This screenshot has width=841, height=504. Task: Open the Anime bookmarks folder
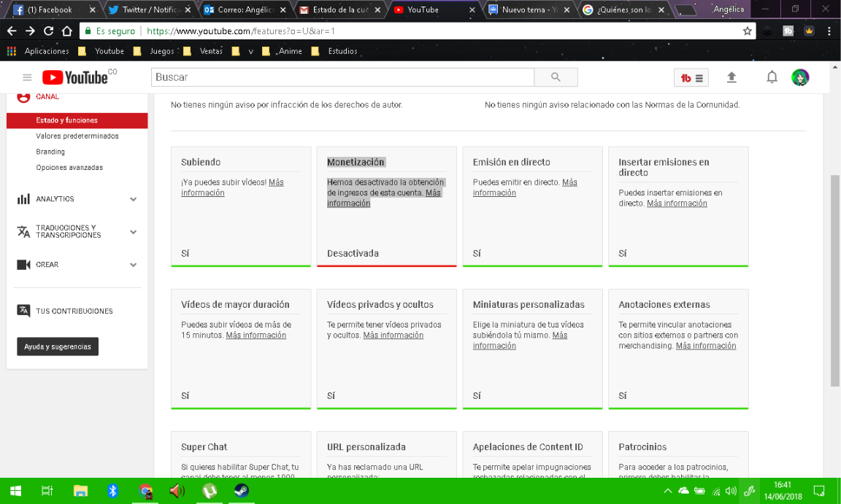[282, 51]
